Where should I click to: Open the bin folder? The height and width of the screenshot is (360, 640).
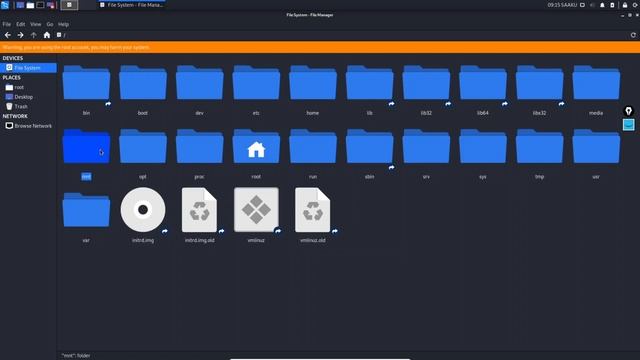pos(86,83)
